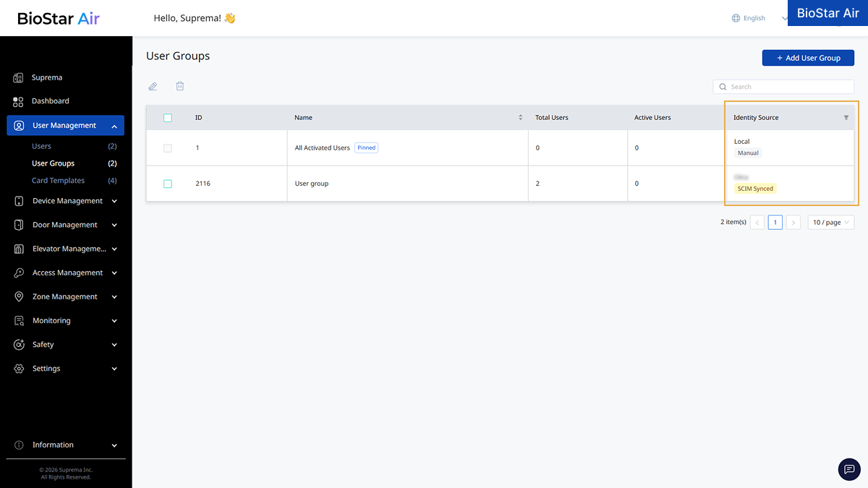868x488 pixels.
Task: Open the Users submenu item
Action: point(41,146)
